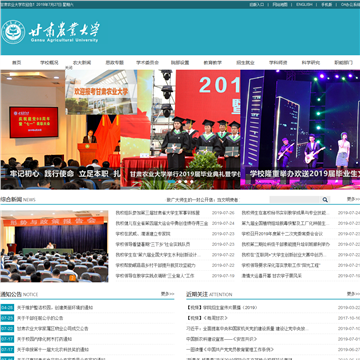The image size is (360, 360).
Task: Open the 网站地图 link
Action: [x=280, y=5]
